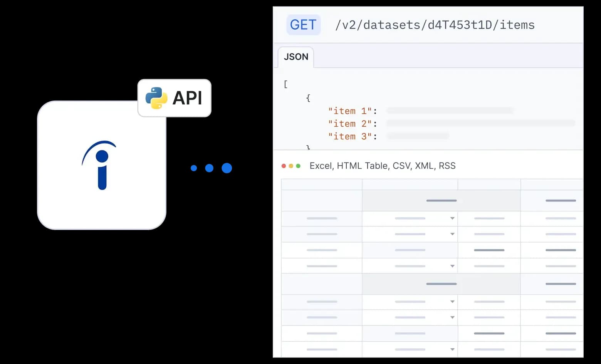Click the /v2/datasets endpoint path
Screen dimensions: 601x364
click(x=435, y=25)
